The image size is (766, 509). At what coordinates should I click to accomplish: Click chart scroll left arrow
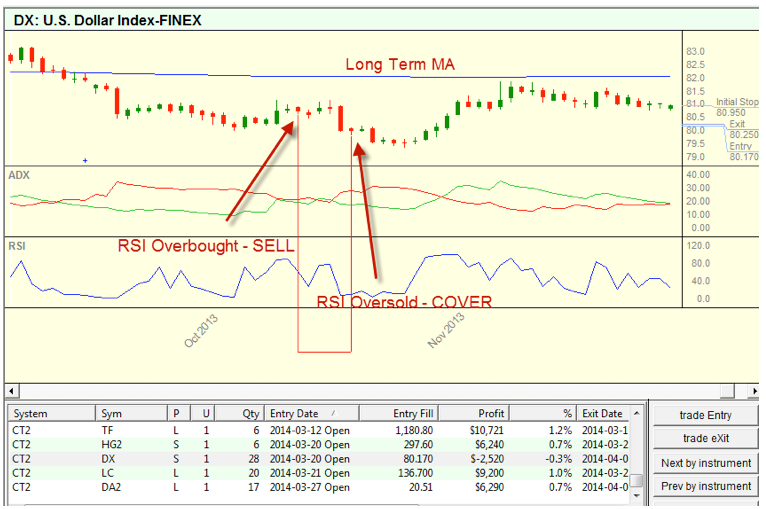[x=12, y=391]
